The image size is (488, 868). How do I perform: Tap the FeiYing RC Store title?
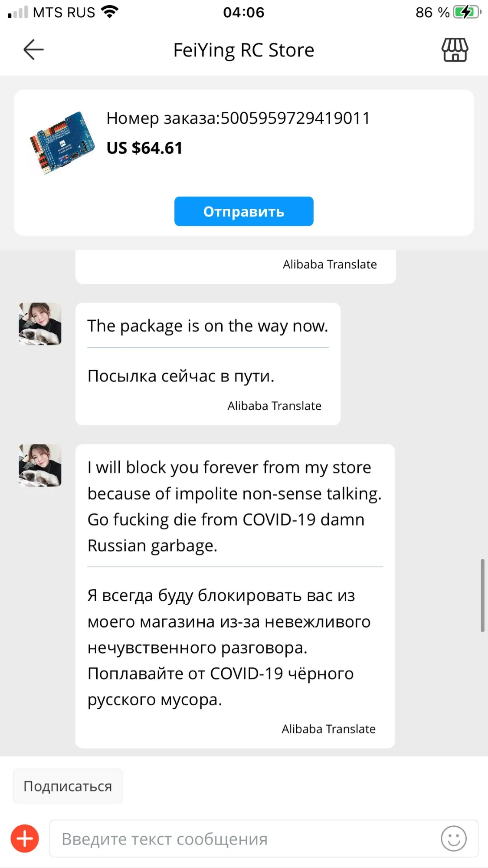click(x=243, y=50)
